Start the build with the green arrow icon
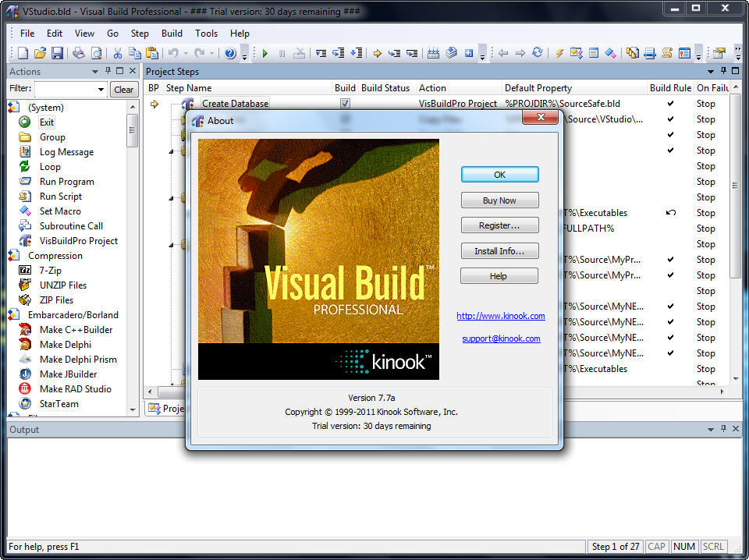Image resolution: width=749 pixels, height=560 pixels. pyautogui.click(x=265, y=53)
